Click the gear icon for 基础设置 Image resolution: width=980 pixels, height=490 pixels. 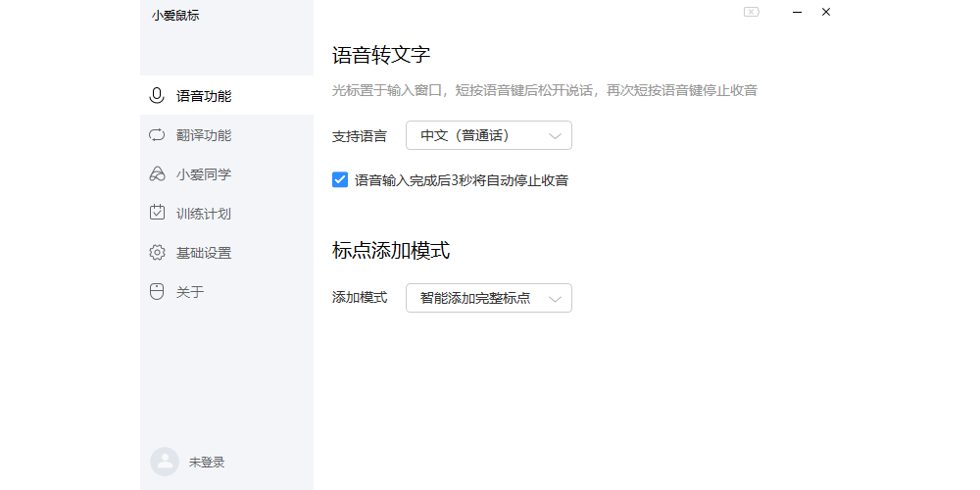coord(157,253)
